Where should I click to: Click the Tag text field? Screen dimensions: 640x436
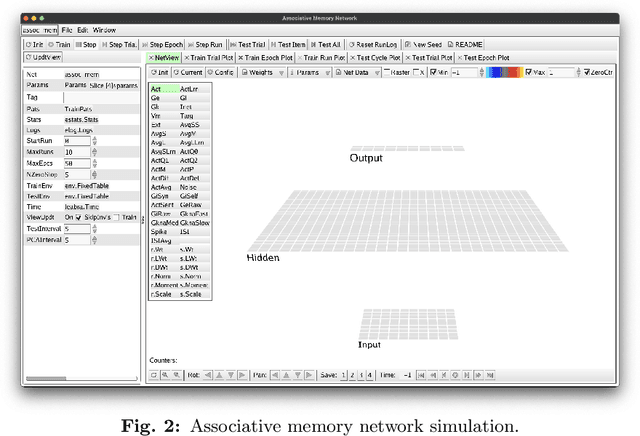pos(100,97)
